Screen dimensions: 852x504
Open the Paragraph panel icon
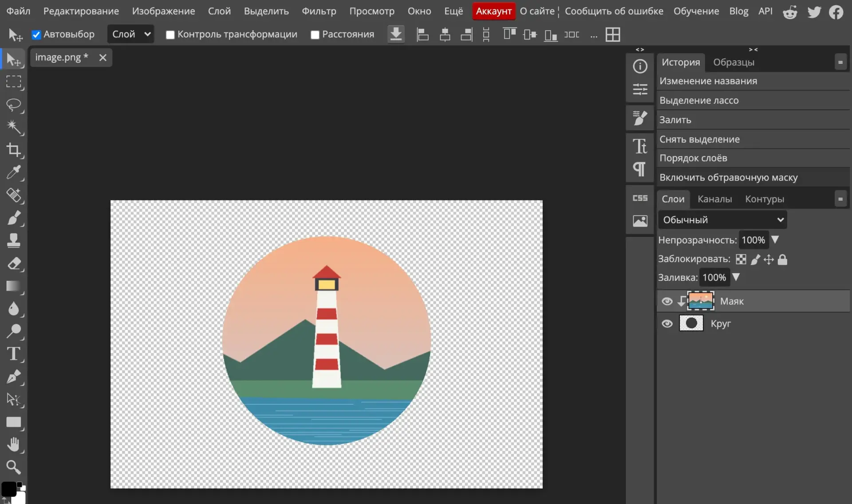(640, 169)
